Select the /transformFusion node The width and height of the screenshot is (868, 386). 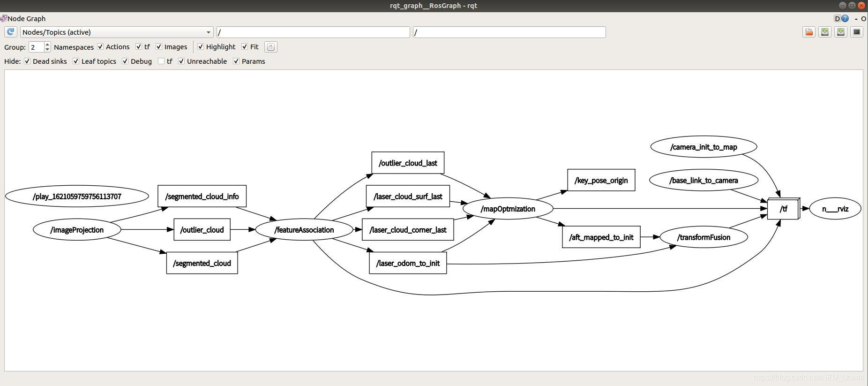703,237
